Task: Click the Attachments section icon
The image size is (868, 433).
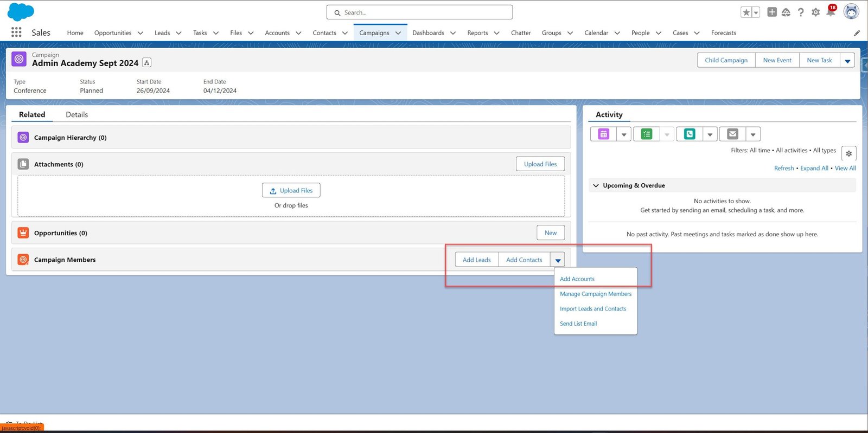Action: 23,164
